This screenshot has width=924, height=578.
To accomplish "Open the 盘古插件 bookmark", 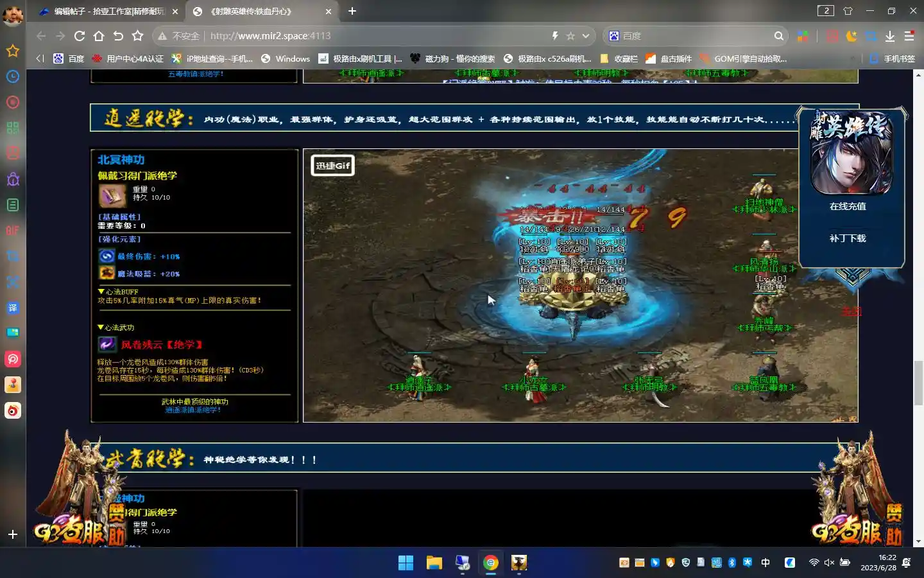I will (x=669, y=58).
